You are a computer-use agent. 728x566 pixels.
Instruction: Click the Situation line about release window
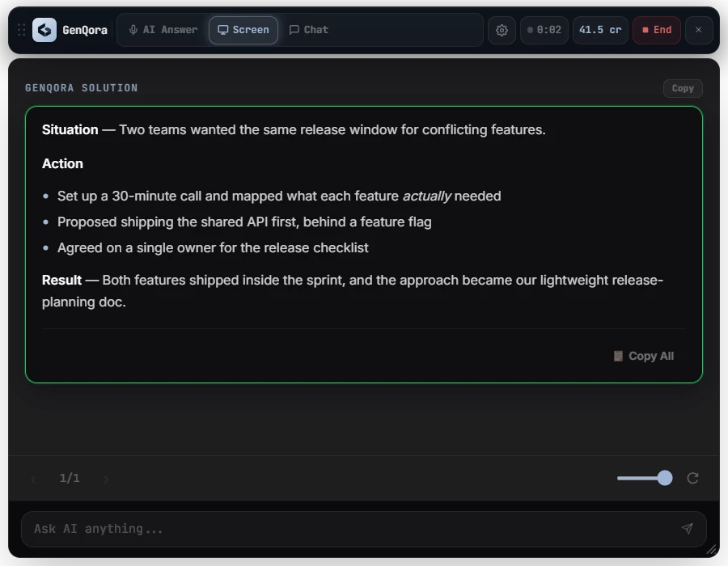tap(294, 129)
